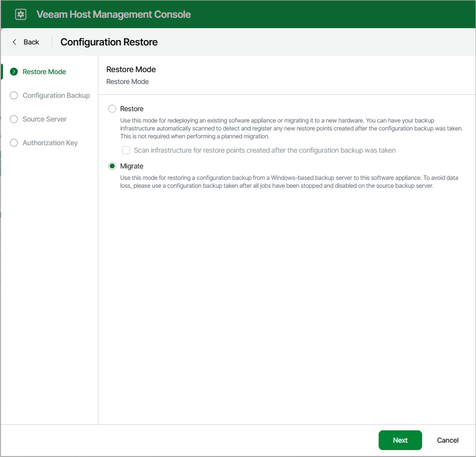The height and width of the screenshot is (457, 476).
Task: Click the green Restore Mode step arrow icon
Action: (13, 72)
